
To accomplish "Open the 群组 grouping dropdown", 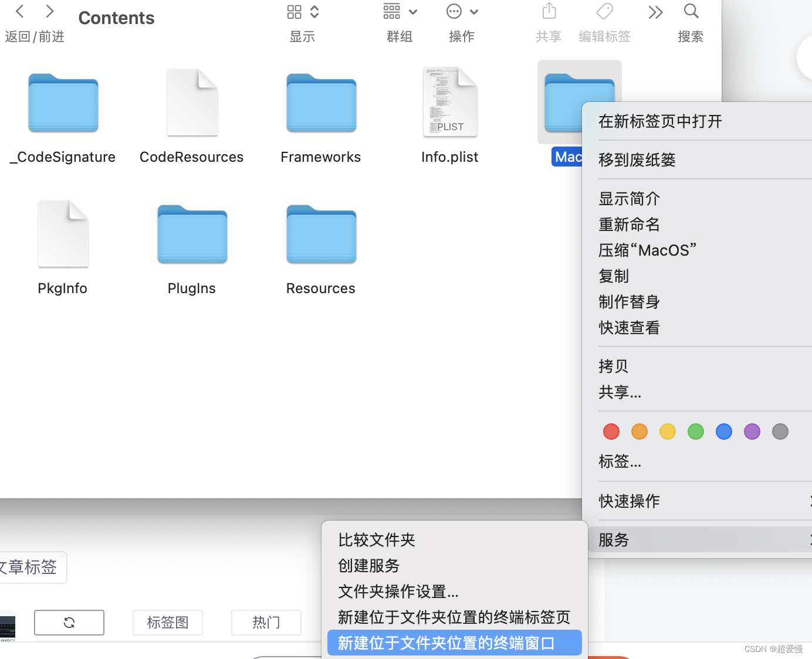I will click(x=400, y=12).
